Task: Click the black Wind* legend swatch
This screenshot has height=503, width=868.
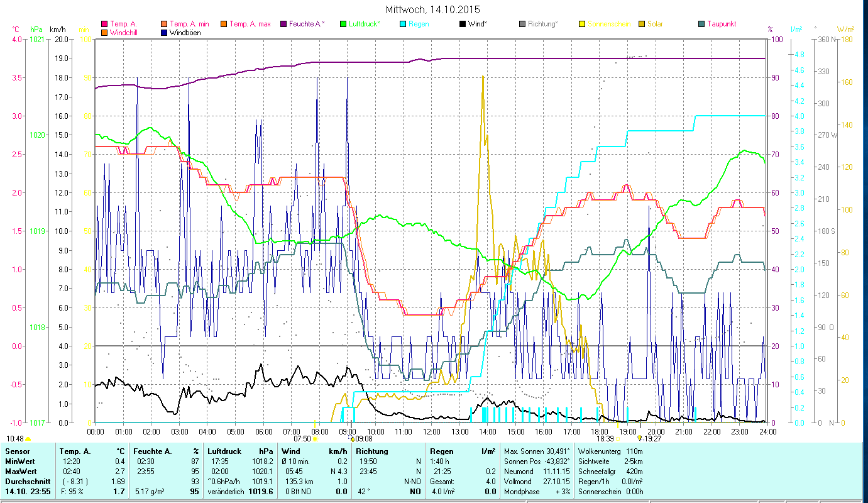Action: coord(463,24)
